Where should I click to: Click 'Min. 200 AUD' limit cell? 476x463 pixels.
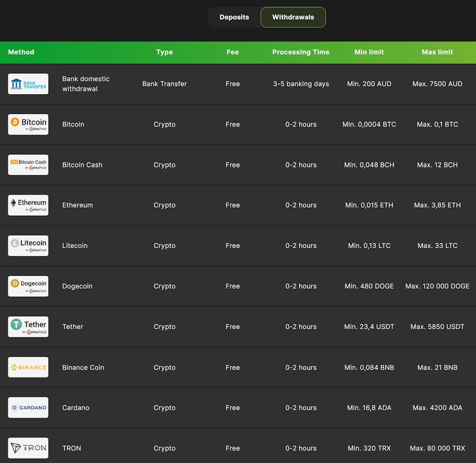369,84
